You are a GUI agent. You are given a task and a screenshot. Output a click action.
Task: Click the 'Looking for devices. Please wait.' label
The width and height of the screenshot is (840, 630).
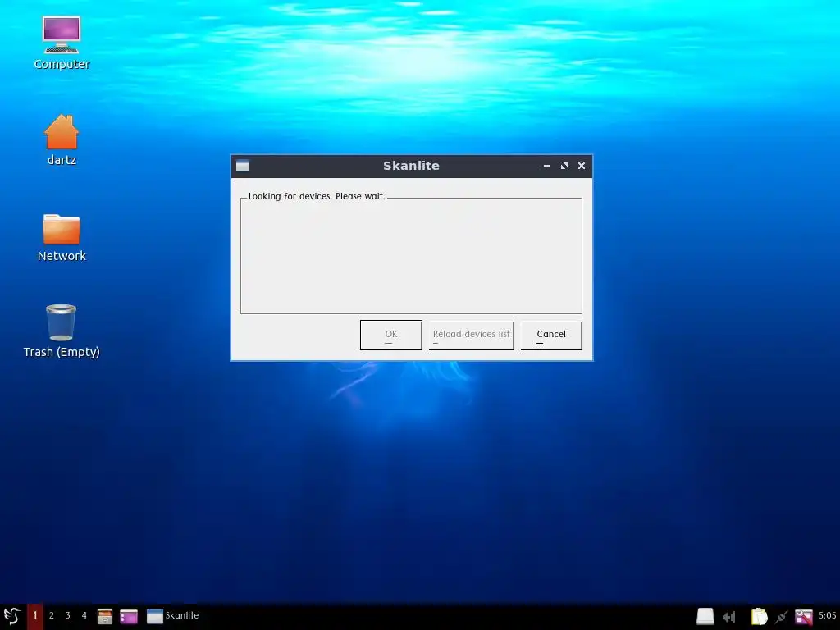pos(317,196)
